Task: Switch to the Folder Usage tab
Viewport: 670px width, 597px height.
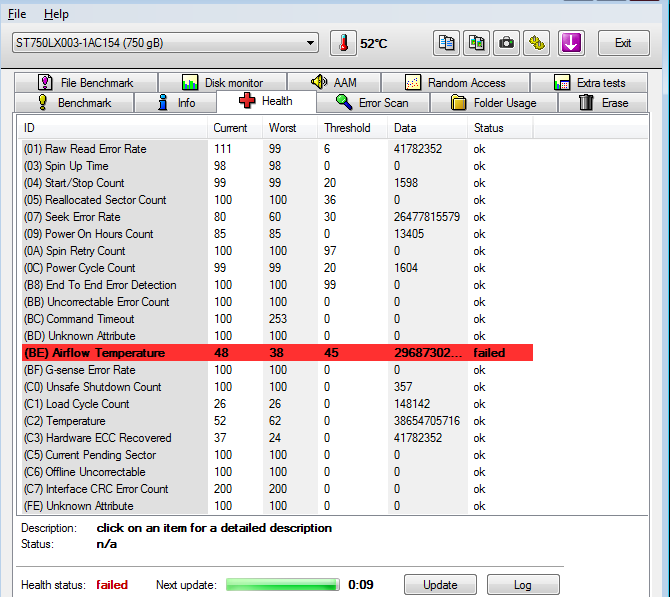Action: [493, 102]
